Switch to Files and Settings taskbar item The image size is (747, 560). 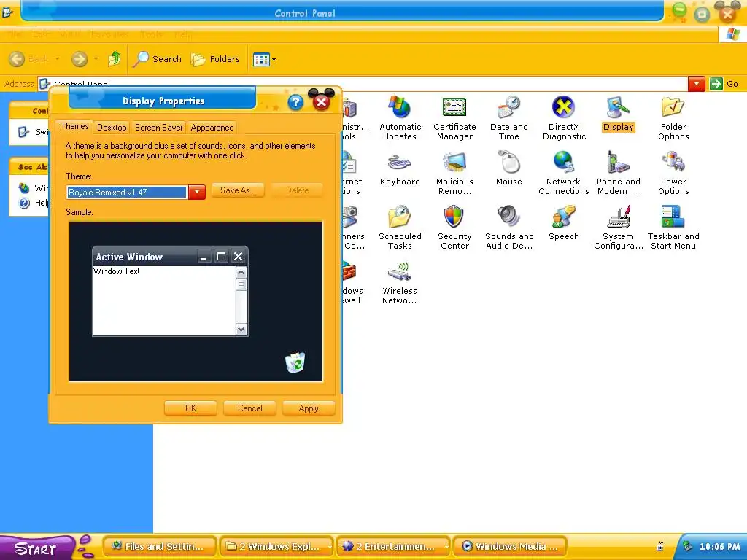pos(160,546)
